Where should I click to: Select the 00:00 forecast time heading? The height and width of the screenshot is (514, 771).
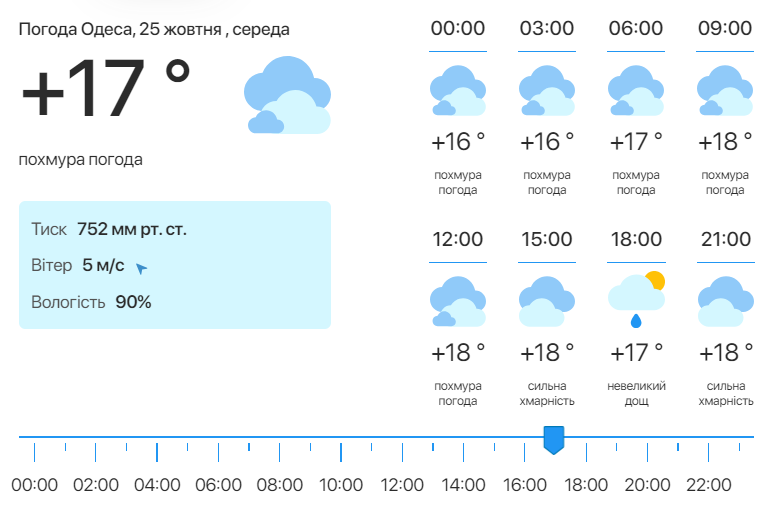click(x=458, y=28)
